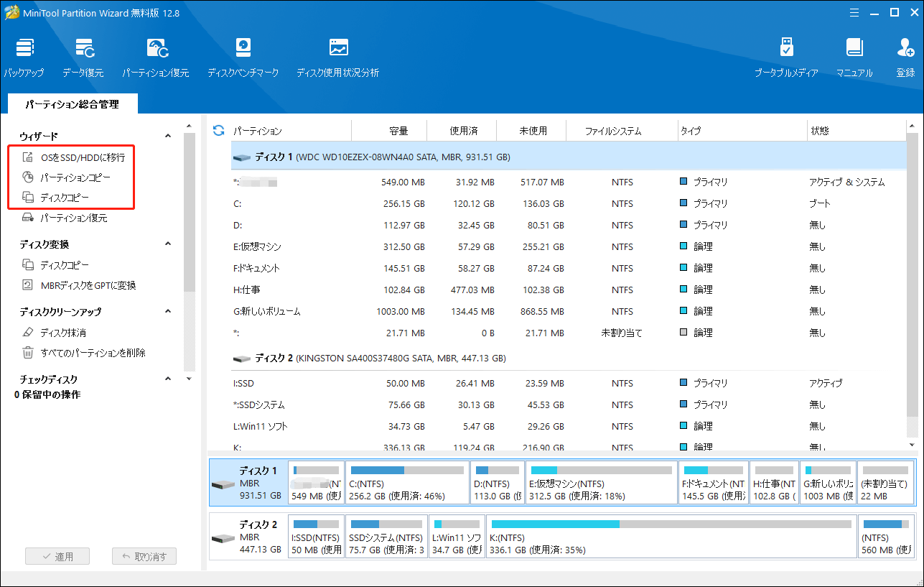Select I:SSD partition row
Viewport: 924px width, 587px height.
(569, 383)
